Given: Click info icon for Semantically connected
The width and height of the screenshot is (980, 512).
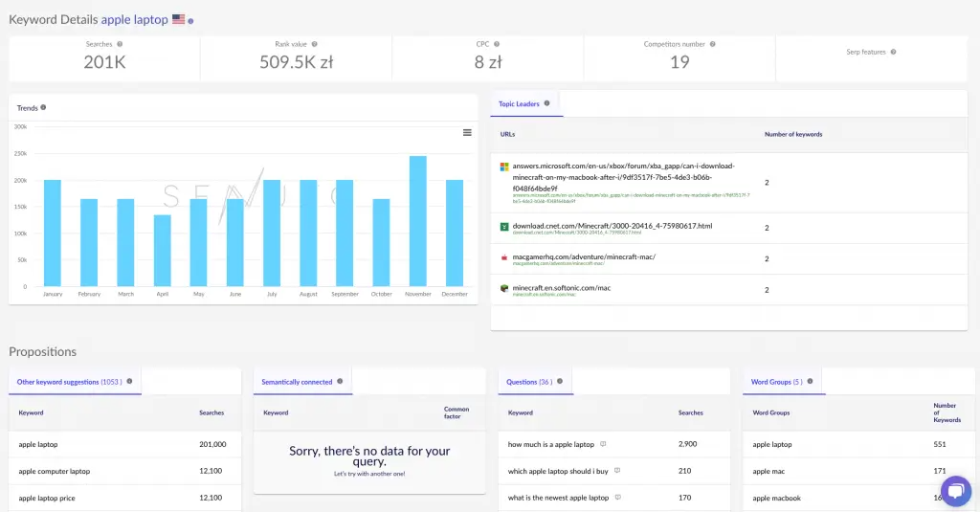Looking at the screenshot, I should pyautogui.click(x=340, y=381).
